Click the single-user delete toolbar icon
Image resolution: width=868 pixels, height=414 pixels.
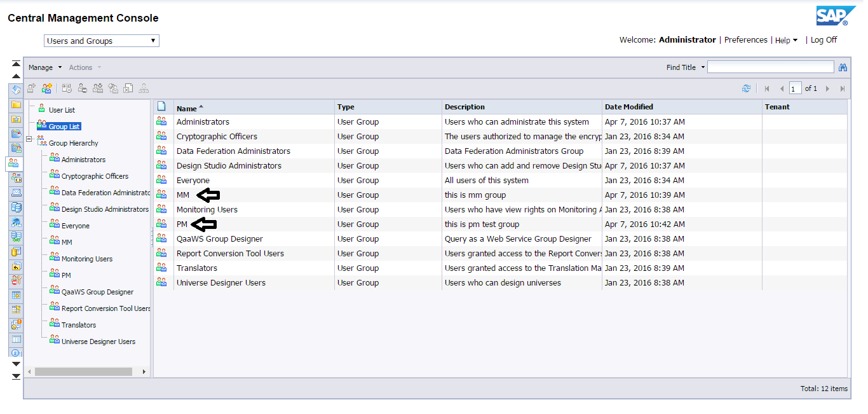pyautogui.click(x=82, y=88)
